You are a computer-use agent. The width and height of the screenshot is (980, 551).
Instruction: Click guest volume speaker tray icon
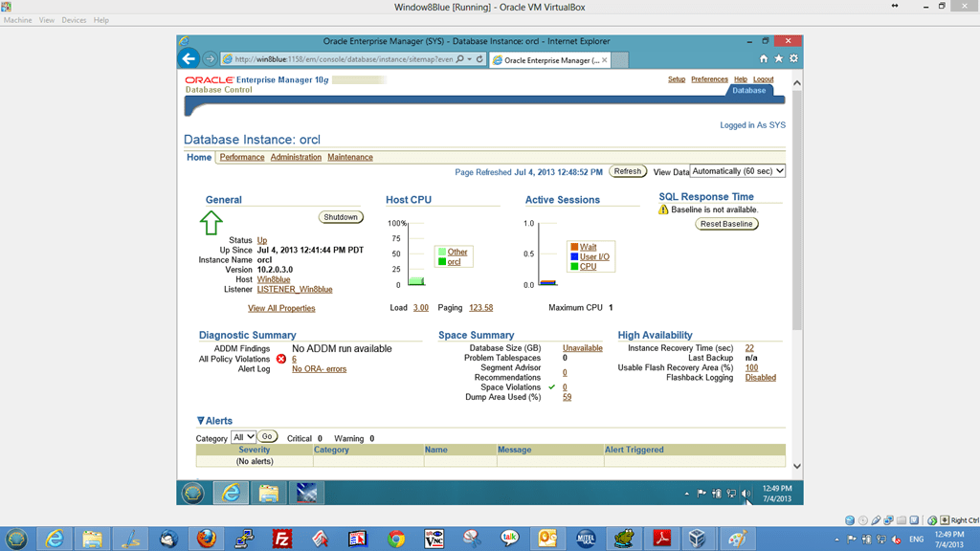[746, 494]
